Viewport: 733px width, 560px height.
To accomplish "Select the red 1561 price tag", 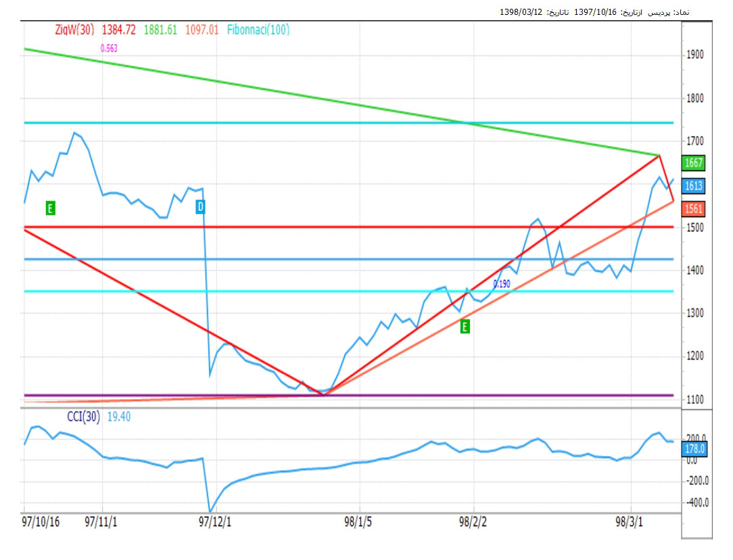I will (693, 208).
